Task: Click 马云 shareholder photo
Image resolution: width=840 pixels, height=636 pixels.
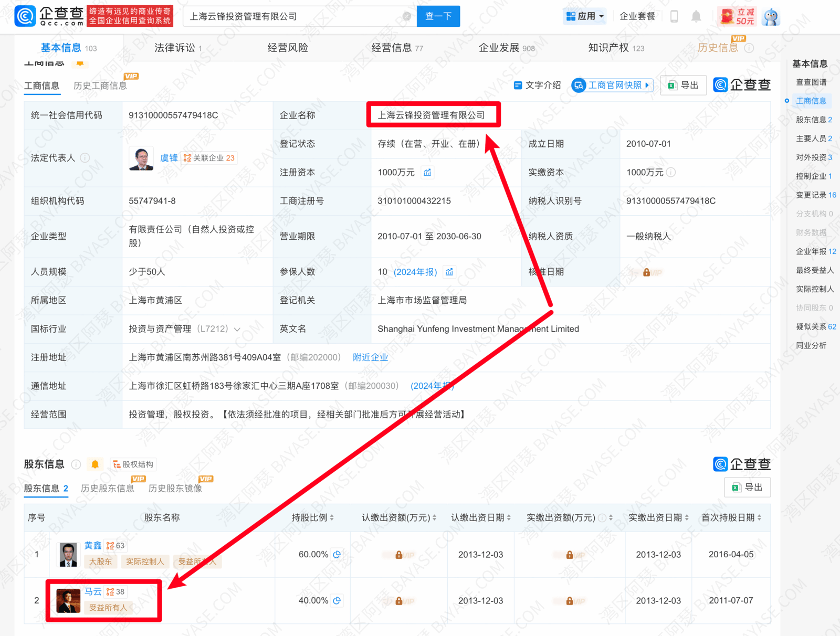Action: (68, 601)
